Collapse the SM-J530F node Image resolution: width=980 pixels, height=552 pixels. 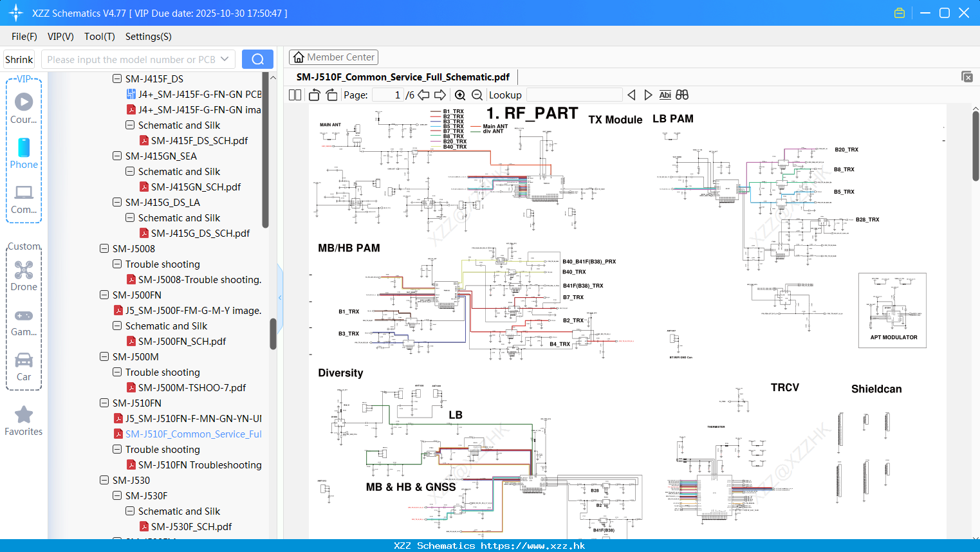pos(117,495)
